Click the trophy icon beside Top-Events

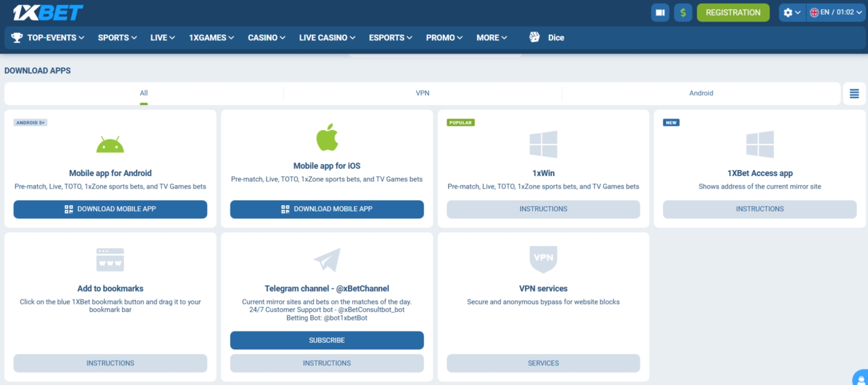(17, 38)
